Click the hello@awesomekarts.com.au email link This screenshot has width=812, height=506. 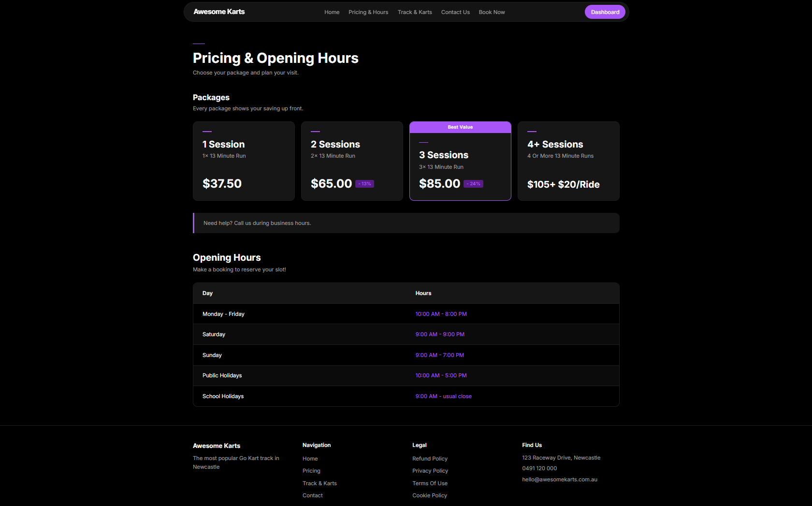pos(560,479)
